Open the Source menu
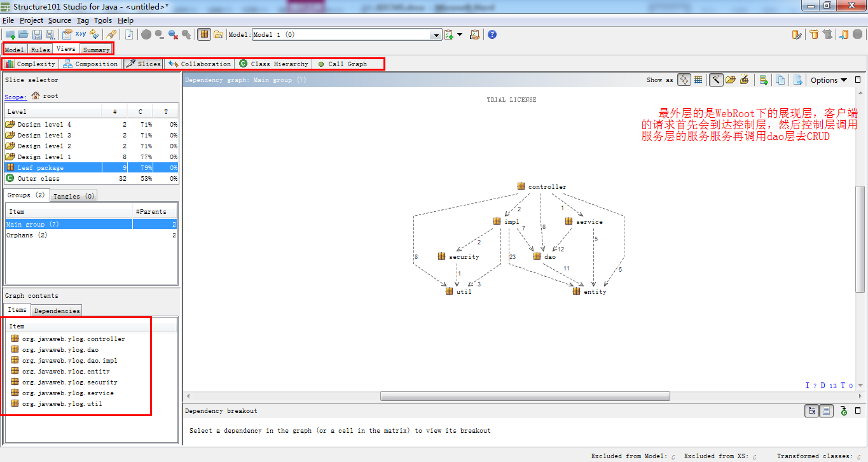The height and width of the screenshot is (462, 868). (x=60, y=20)
